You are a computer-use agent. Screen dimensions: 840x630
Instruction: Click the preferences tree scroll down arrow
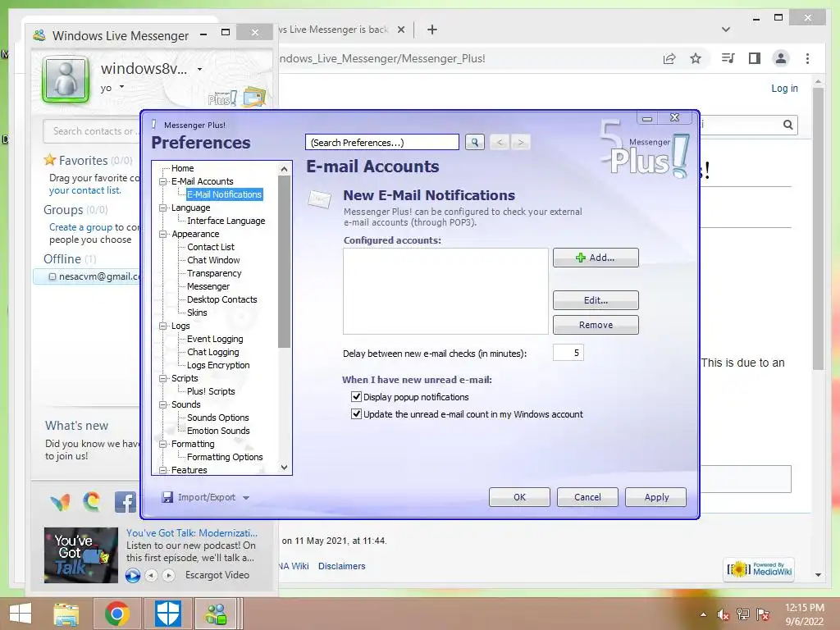[284, 468]
